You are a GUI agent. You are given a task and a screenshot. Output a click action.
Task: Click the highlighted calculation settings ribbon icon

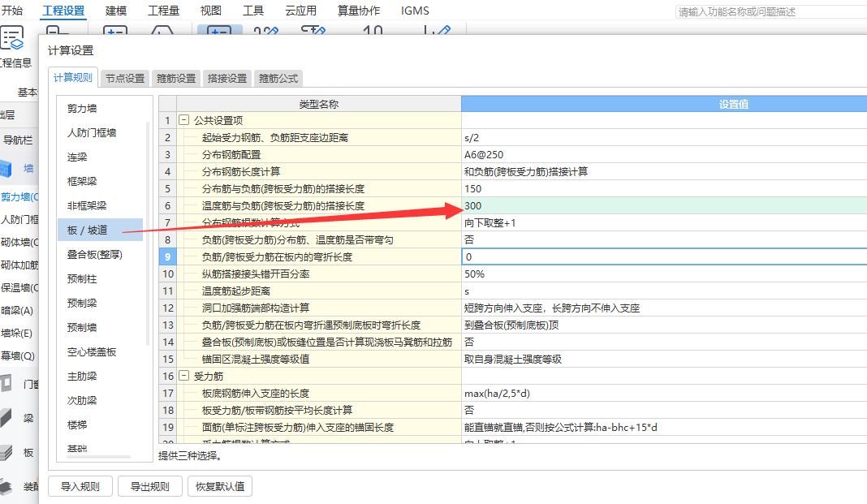click(x=218, y=31)
